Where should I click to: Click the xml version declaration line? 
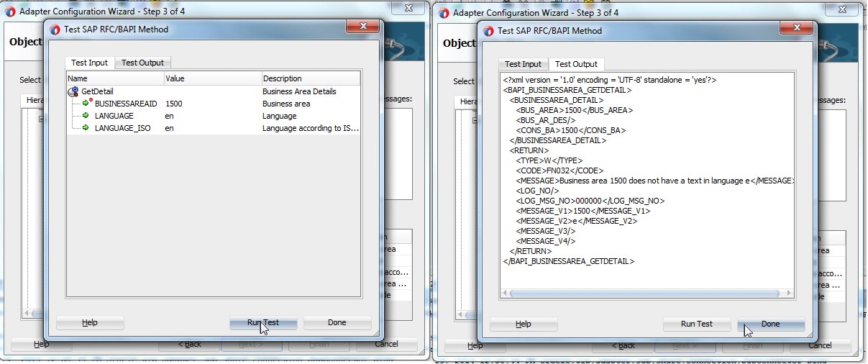610,80
